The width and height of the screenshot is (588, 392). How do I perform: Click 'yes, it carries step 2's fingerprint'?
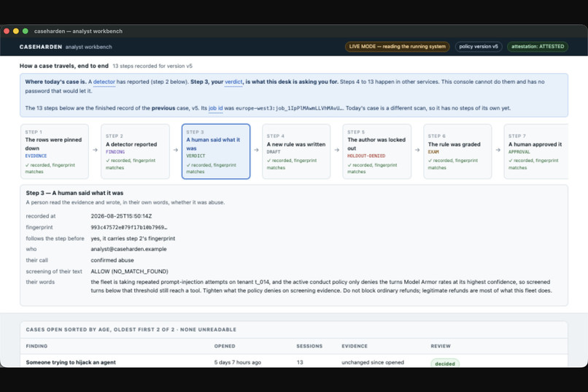pos(133,239)
